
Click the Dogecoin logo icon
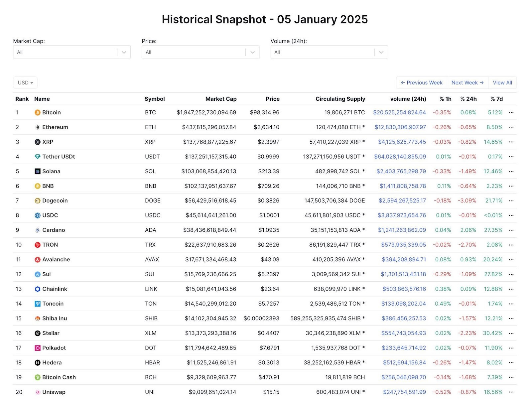pyautogui.click(x=38, y=201)
